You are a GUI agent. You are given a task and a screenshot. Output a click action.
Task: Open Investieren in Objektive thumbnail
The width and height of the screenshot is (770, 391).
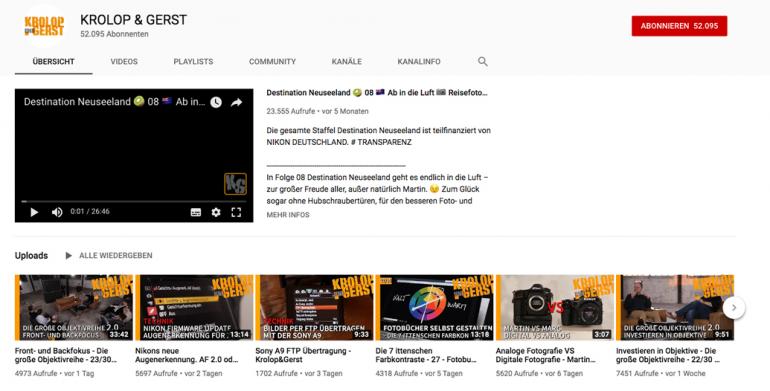[675, 307]
